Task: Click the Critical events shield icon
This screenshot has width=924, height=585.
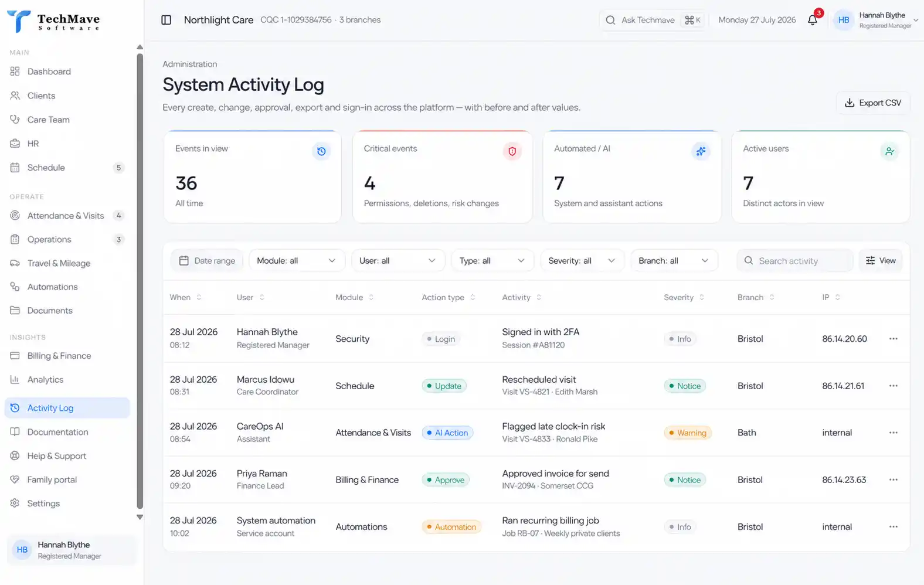Action: (x=512, y=151)
